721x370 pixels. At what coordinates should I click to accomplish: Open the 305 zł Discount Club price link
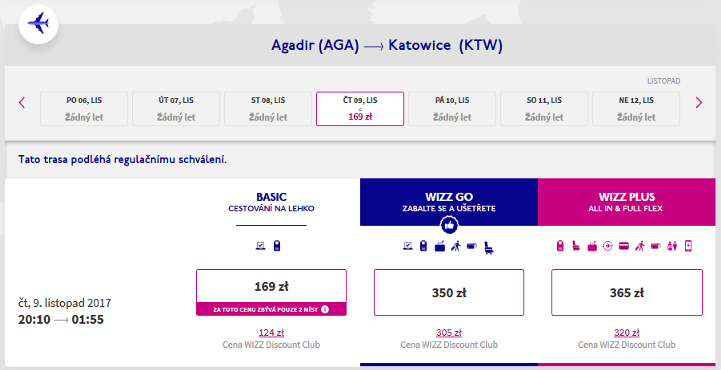[x=449, y=332]
